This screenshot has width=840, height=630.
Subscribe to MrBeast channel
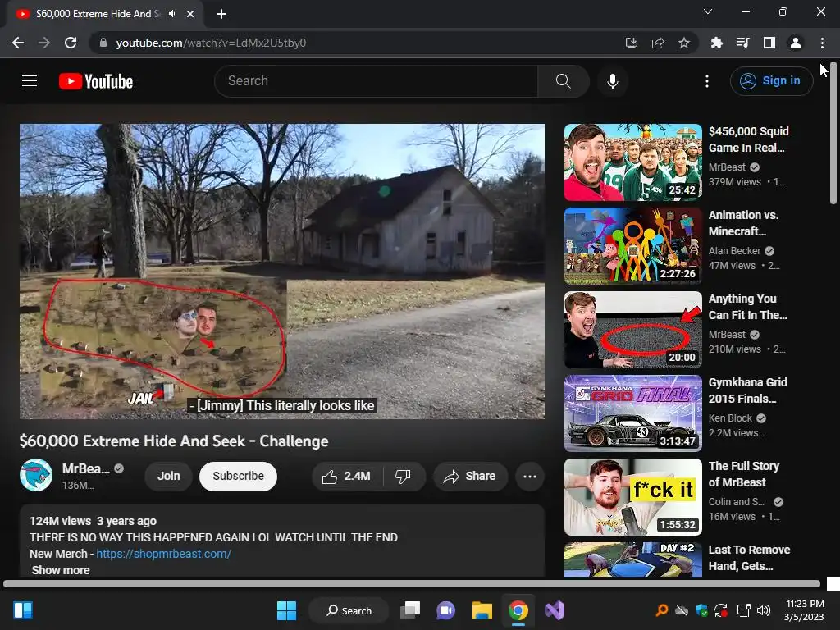pos(239,477)
